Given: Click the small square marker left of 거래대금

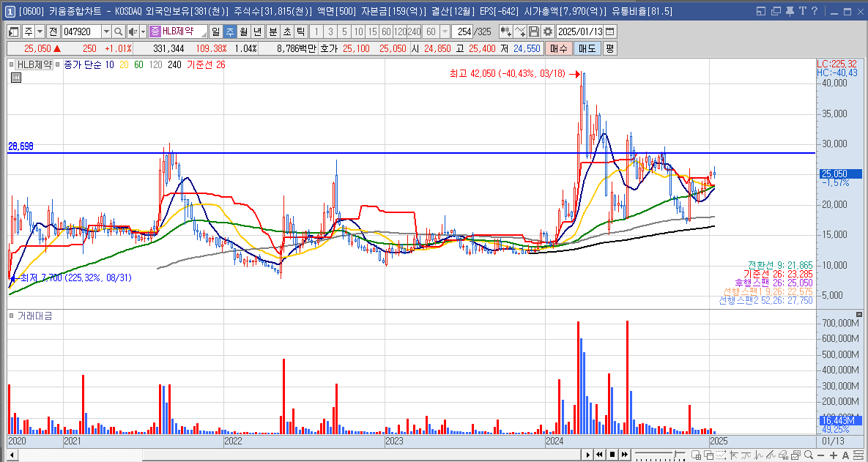Looking at the screenshot, I should (x=12, y=316).
